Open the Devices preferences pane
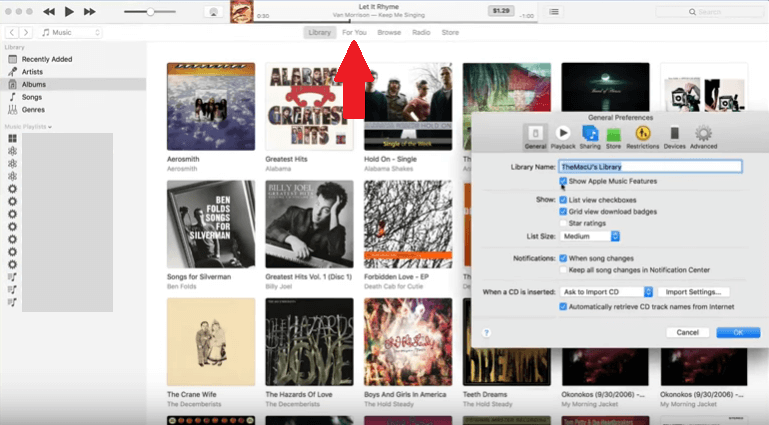Screen dimensions: 769x425 (674, 137)
